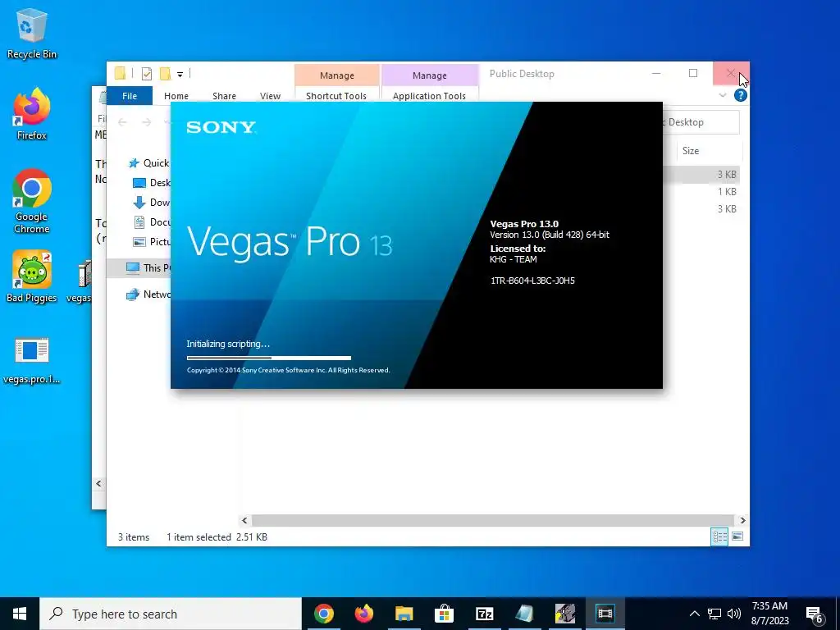Open Documents in the navigation pane
The image size is (840, 630).
(x=152, y=221)
